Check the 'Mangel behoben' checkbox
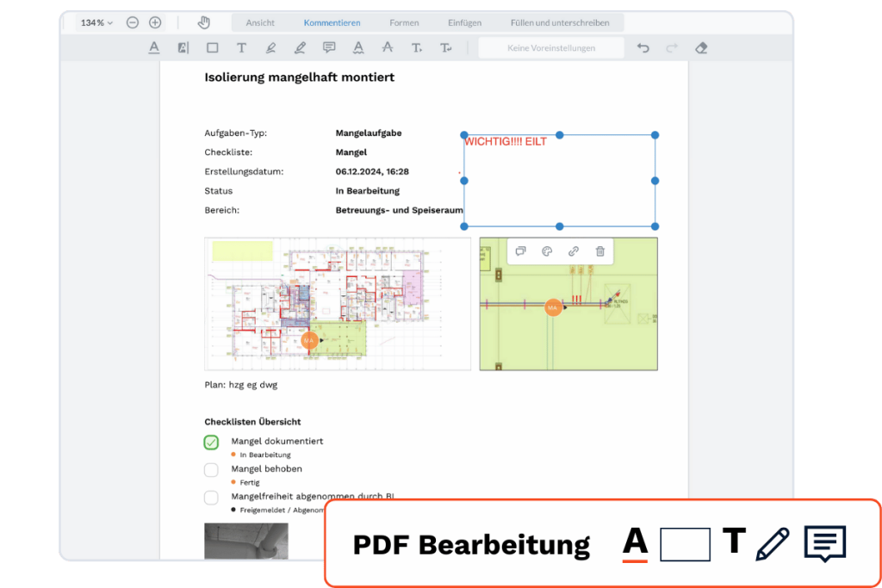882x588 pixels. (211, 470)
